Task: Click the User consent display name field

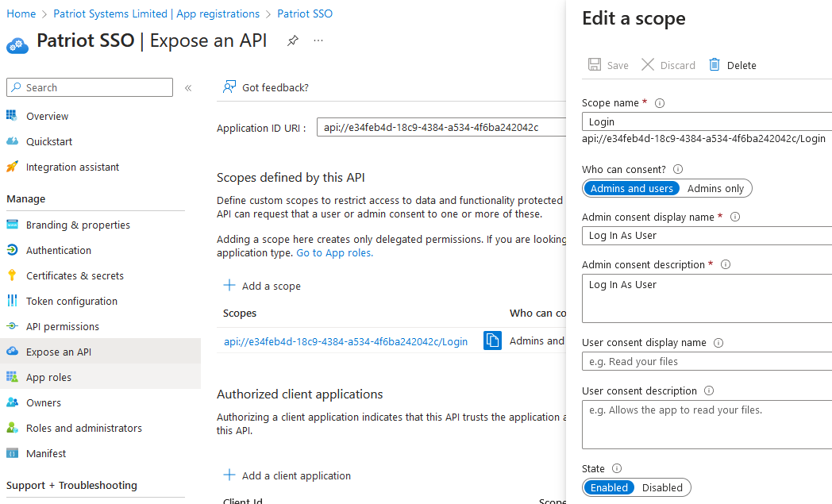Action: pos(707,361)
